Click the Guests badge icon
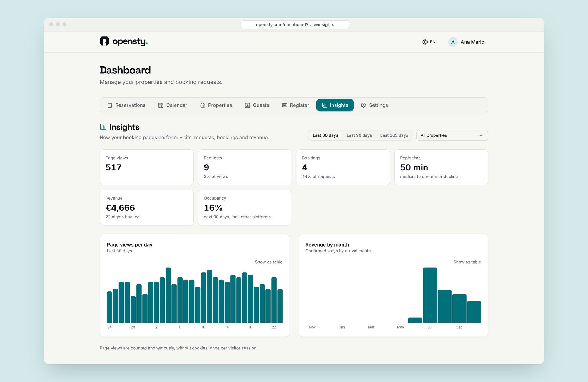This screenshot has height=382, width=588. pyautogui.click(x=248, y=105)
